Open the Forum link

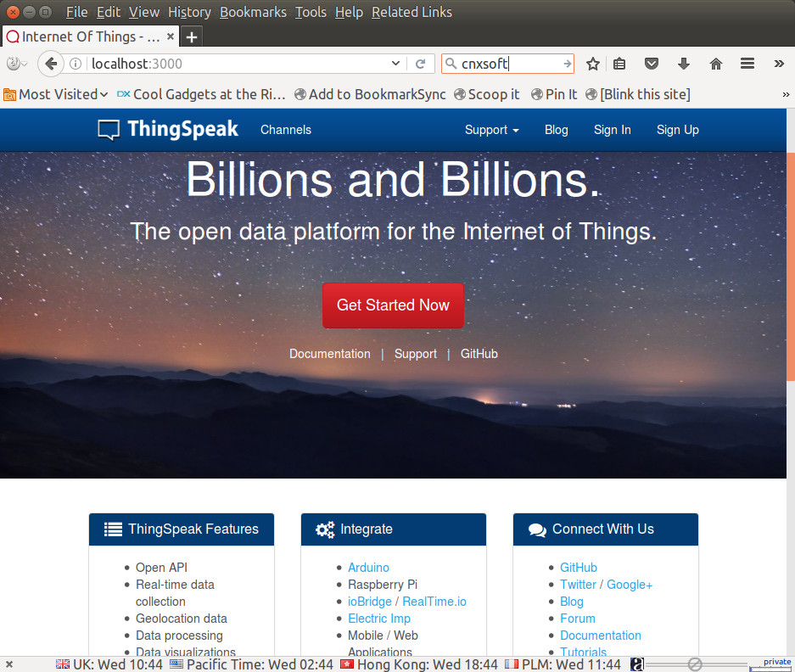tap(578, 619)
